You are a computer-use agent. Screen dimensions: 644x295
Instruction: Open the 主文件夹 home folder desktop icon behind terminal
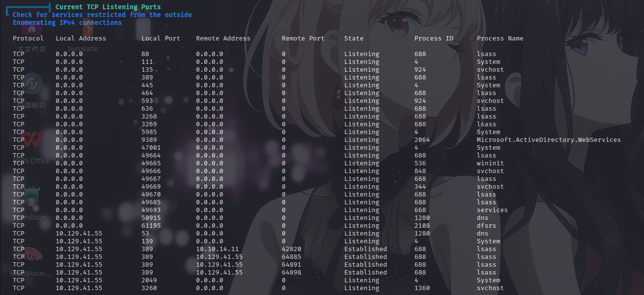pyautogui.click(x=32, y=37)
